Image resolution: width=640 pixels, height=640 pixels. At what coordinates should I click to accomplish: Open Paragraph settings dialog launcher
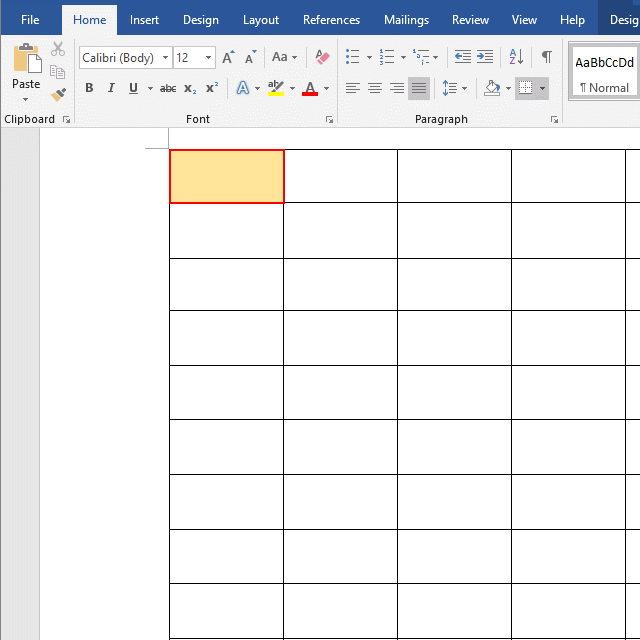pos(554,119)
